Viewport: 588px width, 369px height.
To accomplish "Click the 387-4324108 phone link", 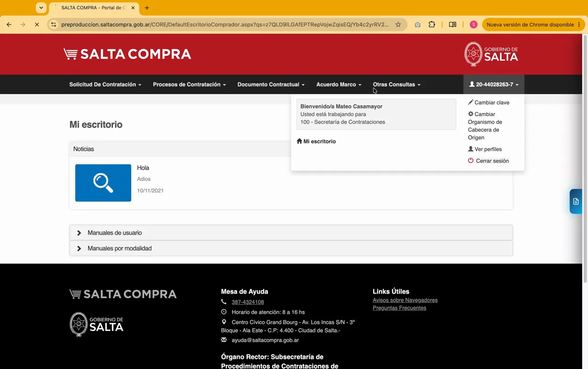I will pyautogui.click(x=248, y=302).
